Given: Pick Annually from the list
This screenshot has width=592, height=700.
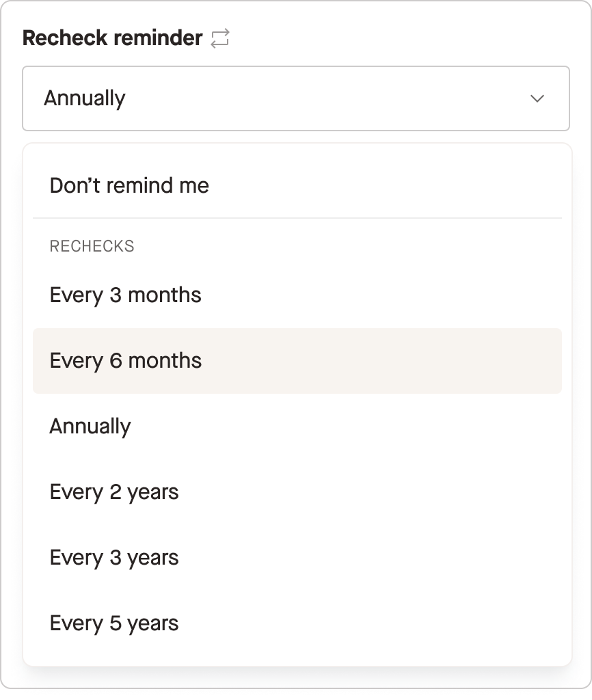Looking at the screenshot, I should tap(90, 426).
